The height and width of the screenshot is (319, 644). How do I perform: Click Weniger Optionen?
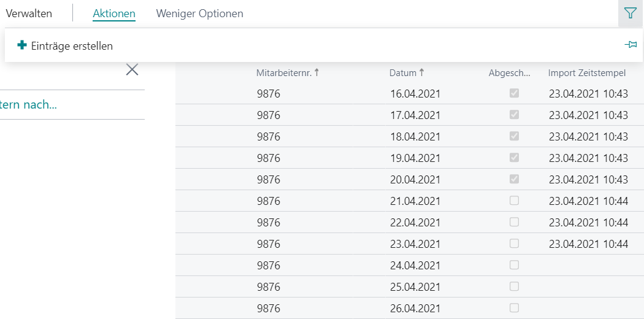pos(199,13)
